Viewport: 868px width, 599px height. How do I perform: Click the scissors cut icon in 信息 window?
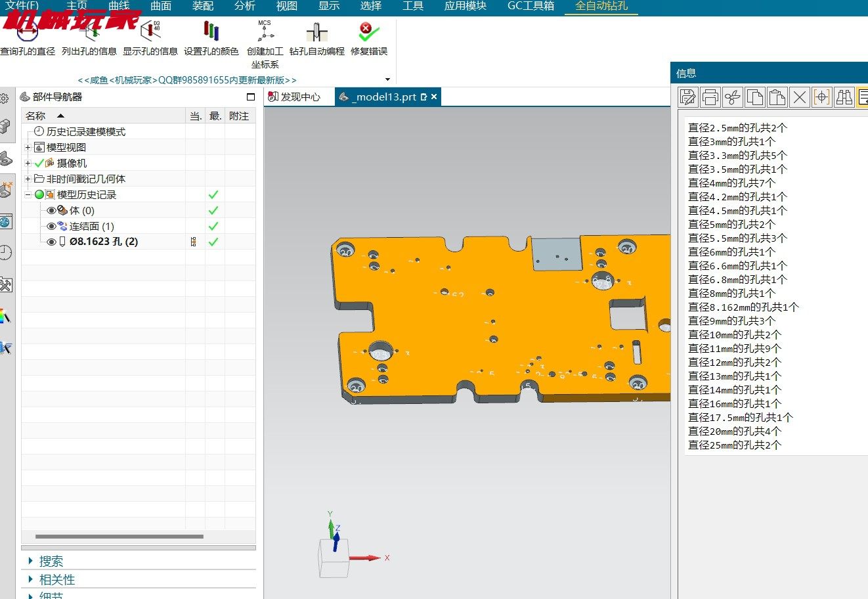[x=732, y=97]
